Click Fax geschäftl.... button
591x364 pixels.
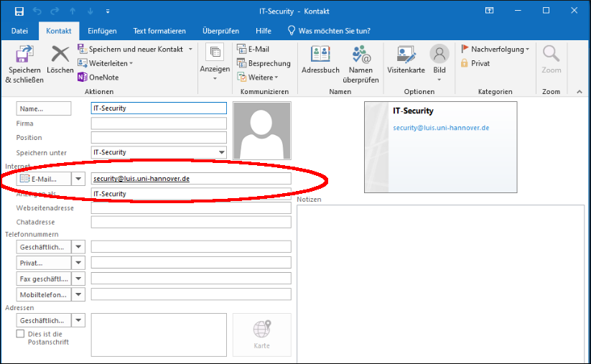43,279
